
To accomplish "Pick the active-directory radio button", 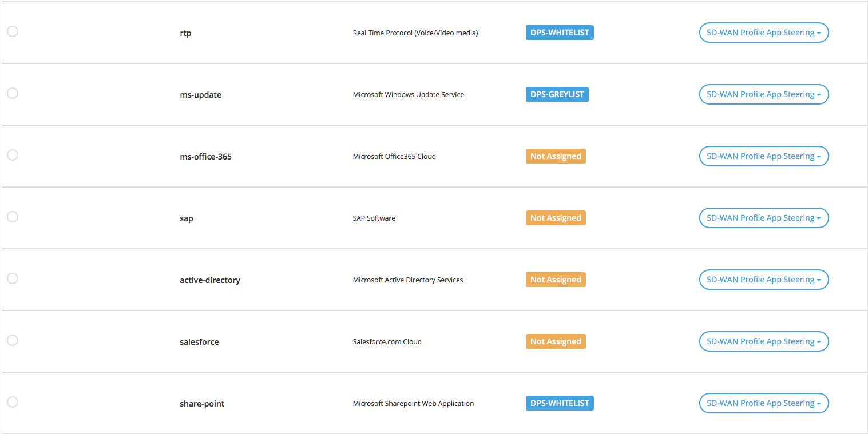I will (x=13, y=278).
